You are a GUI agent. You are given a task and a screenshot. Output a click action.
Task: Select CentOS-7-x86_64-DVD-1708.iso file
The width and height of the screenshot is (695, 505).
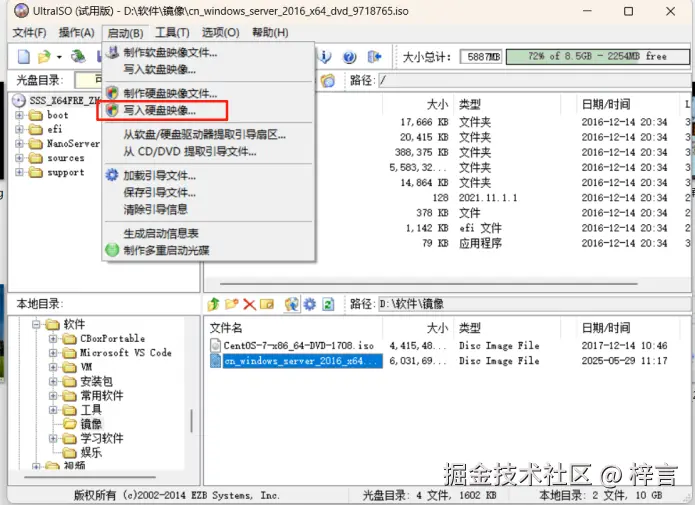(x=298, y=345)
